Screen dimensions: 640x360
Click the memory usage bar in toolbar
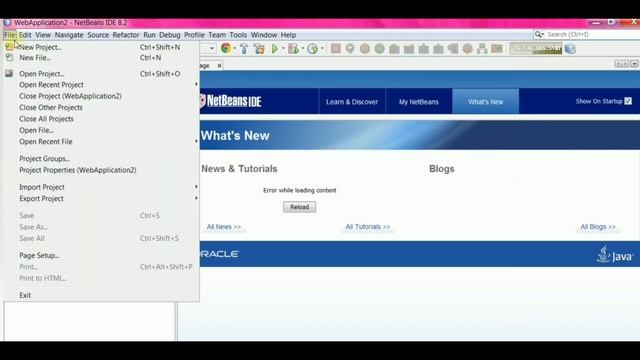536,49
